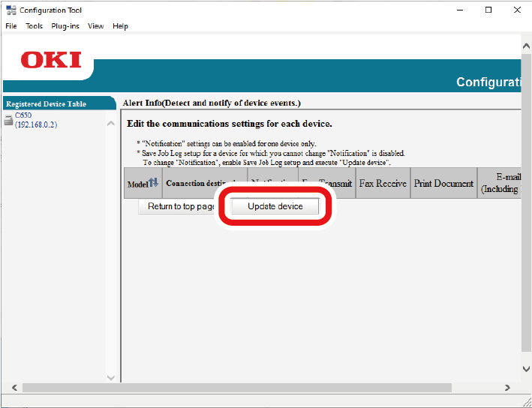Click the Update device button
Screen dimensions: 532x408
275,206
